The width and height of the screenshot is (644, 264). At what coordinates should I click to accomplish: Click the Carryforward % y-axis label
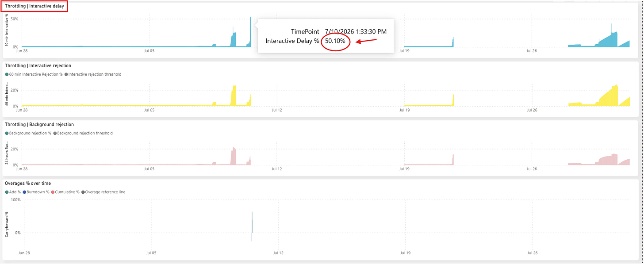(7, 224)
